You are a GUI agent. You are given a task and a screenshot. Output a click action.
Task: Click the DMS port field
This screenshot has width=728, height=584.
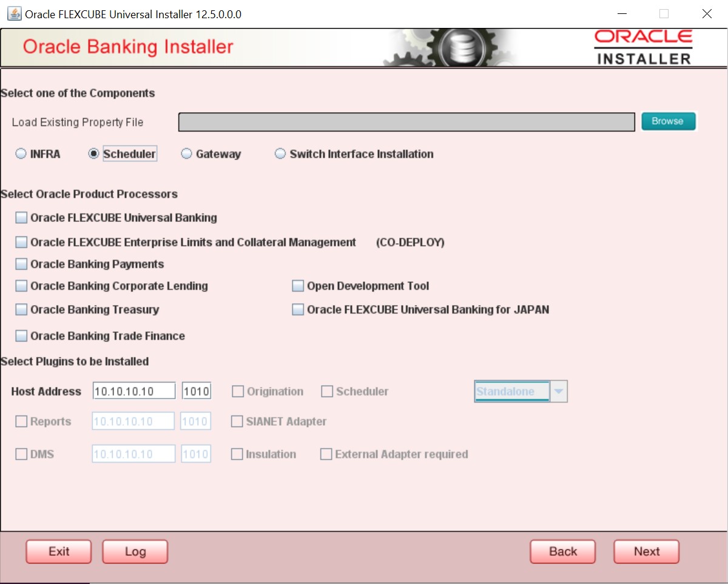pyautogui.click(x=196, y=454)
